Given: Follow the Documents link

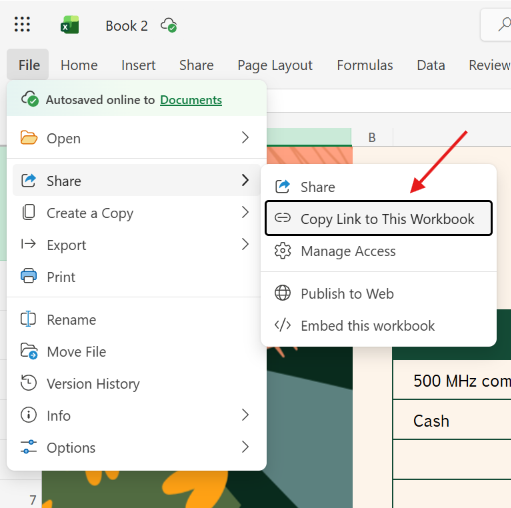Looking at the screenshot, I should [191, 100].
